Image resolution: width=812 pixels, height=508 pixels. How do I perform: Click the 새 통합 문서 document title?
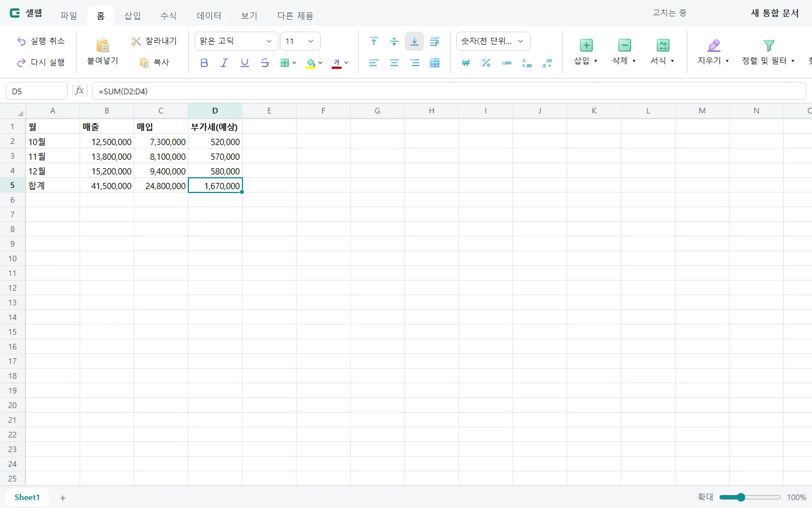coord(775,13)
